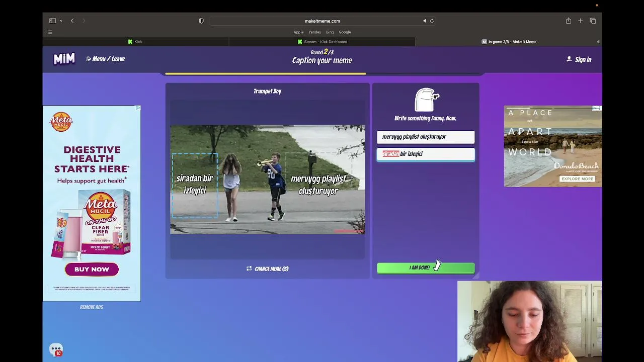Click the AdChoices icon on Metamucil ad
The image size is (644, 362).
(x=138, y=108)
